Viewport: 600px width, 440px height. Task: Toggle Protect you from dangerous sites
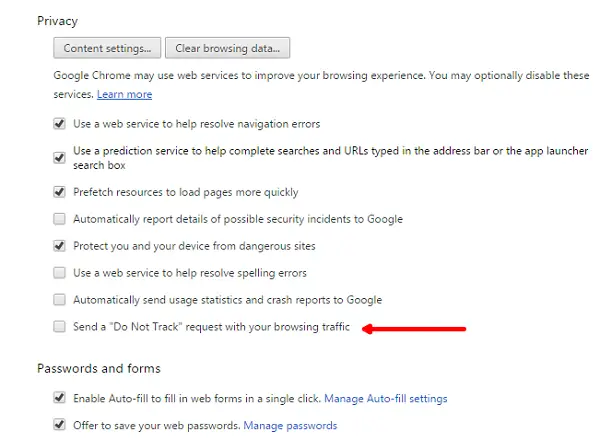[x=59, y=246]
